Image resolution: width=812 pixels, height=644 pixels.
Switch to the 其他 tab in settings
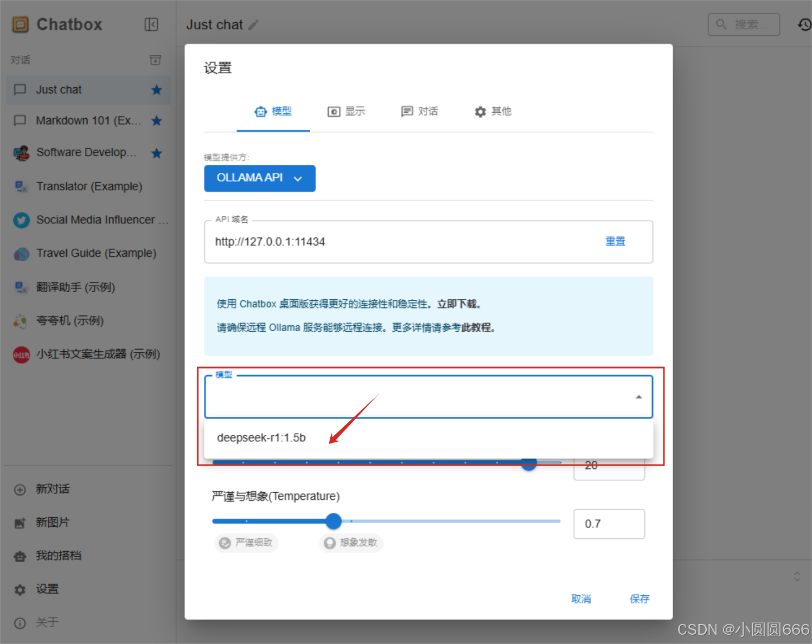[493, 112]
